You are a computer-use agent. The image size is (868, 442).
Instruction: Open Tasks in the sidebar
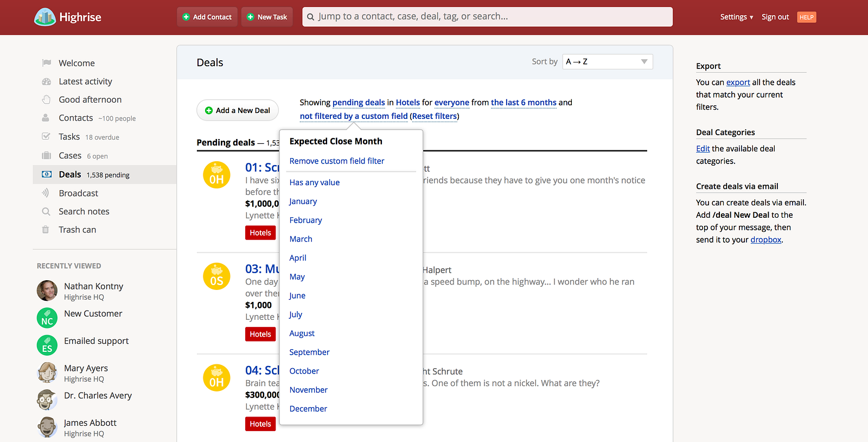69,136
